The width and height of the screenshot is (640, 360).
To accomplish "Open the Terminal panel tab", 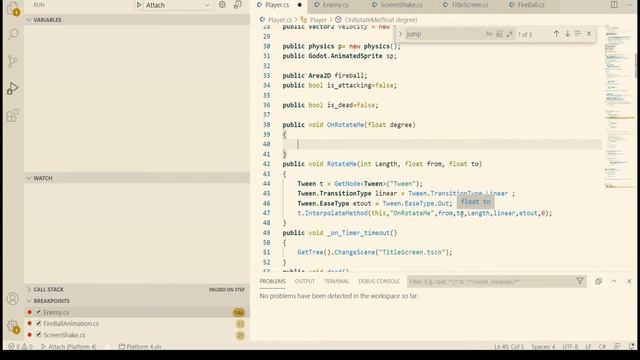I will click(x=336, y=281).
